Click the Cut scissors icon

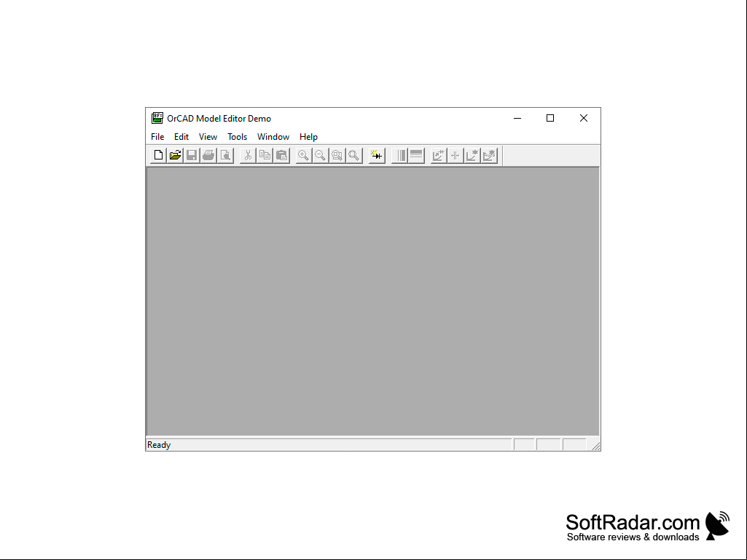click(248, 155)
